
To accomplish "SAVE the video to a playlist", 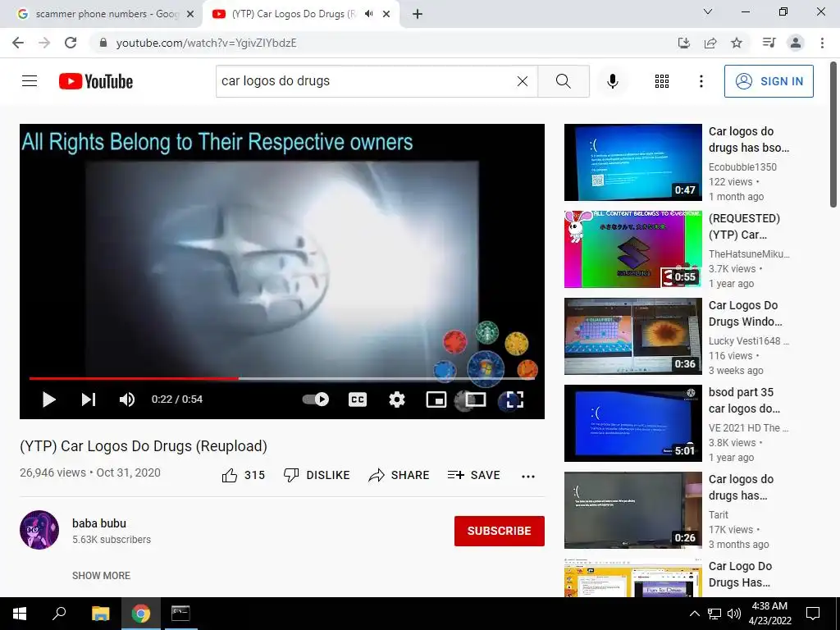I will 473,475.
